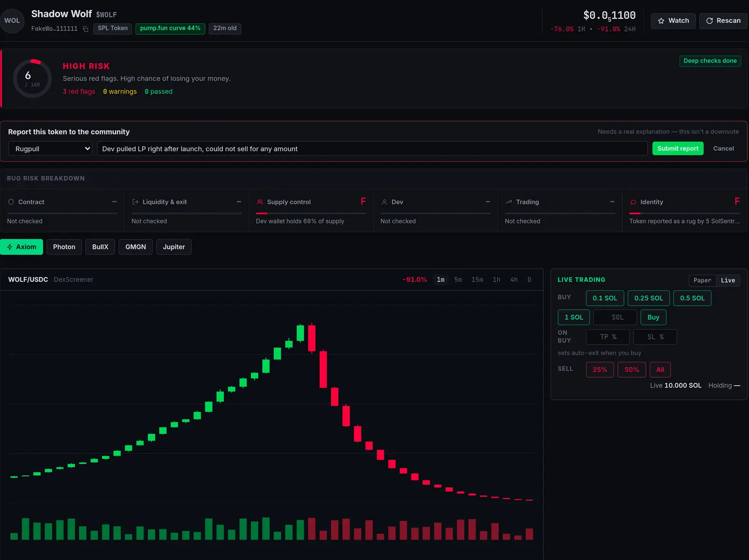Click the report explanation text field
Image resolution: width=749 pixels, height=560 pixels.
tap(372, 149)
